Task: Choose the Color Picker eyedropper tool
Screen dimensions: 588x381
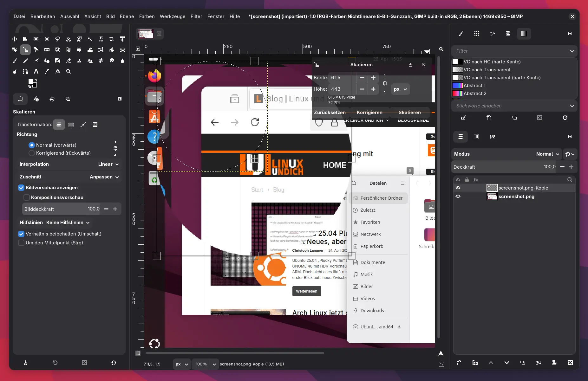Action: pyautogui.click(x=47, y=71)
